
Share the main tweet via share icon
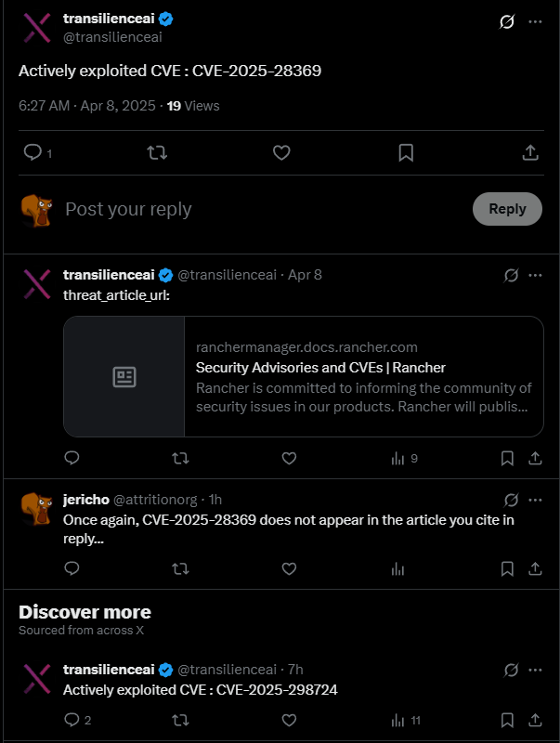530,152
